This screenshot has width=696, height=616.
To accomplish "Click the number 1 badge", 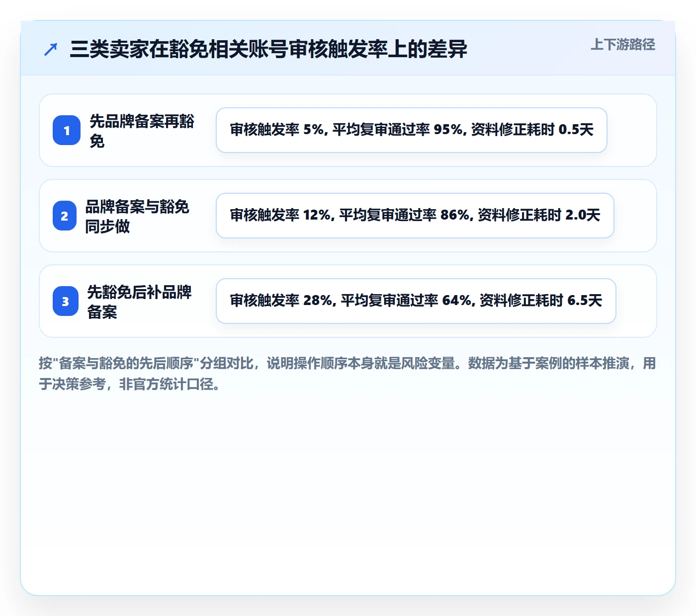I will coord(67,130).
